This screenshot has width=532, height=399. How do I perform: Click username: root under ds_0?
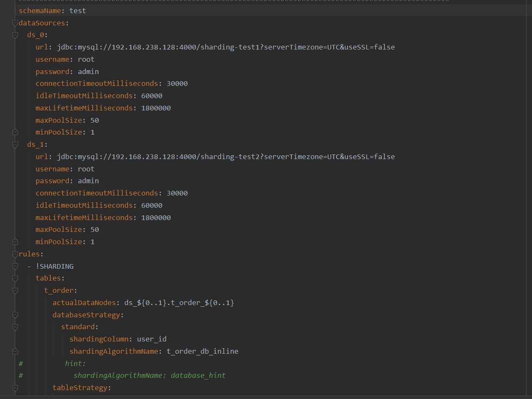65,59
